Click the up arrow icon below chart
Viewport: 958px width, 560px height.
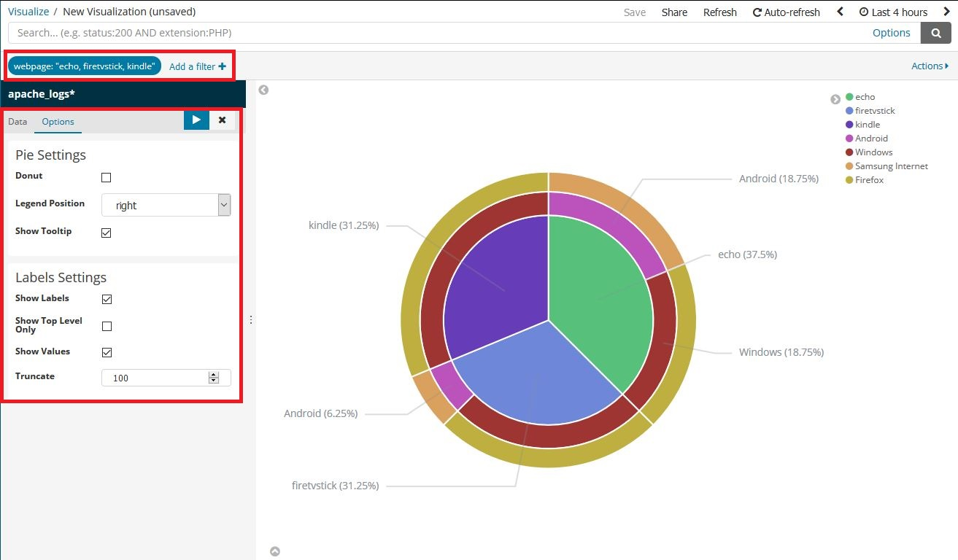pos(275,551)
